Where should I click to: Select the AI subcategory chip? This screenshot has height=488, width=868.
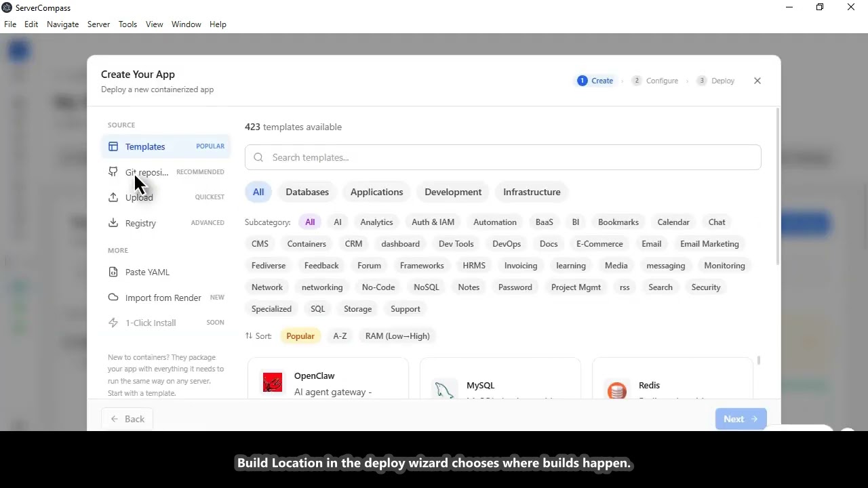click(x=338, y=222)
